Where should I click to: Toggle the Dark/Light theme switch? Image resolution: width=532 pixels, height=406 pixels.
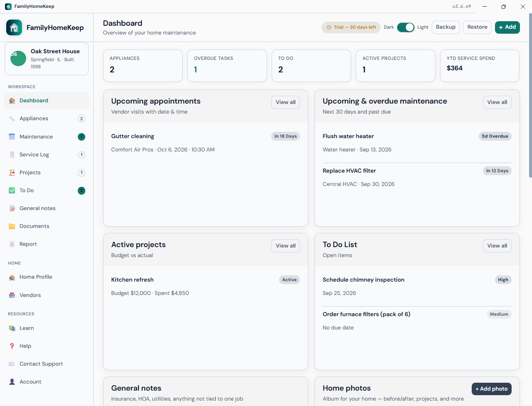[406, 27]
